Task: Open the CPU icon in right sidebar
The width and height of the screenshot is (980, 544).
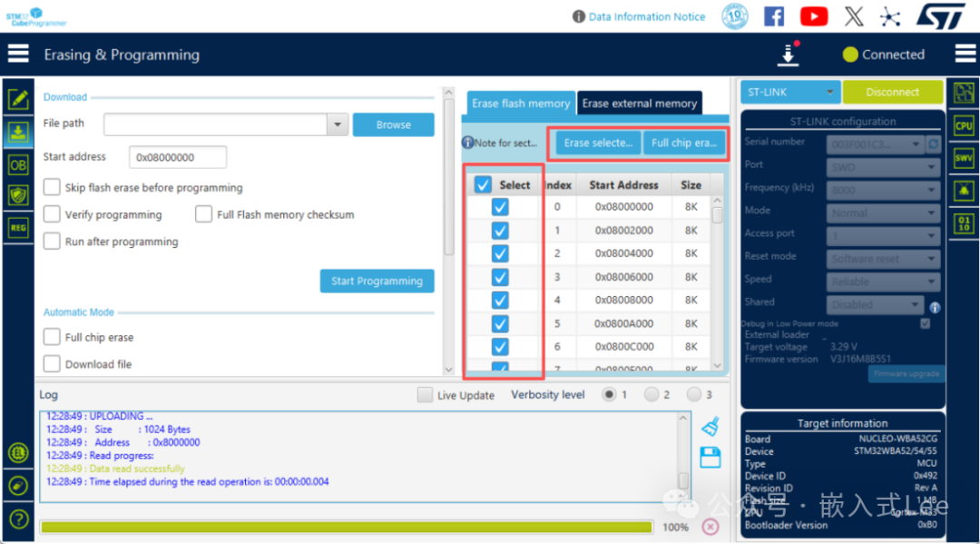Action: tap(963, 125)
